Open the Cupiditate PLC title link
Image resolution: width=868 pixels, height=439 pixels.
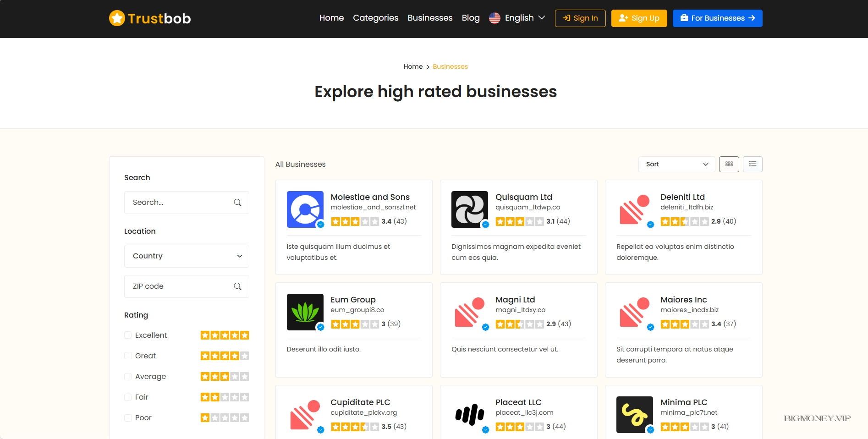361,402
